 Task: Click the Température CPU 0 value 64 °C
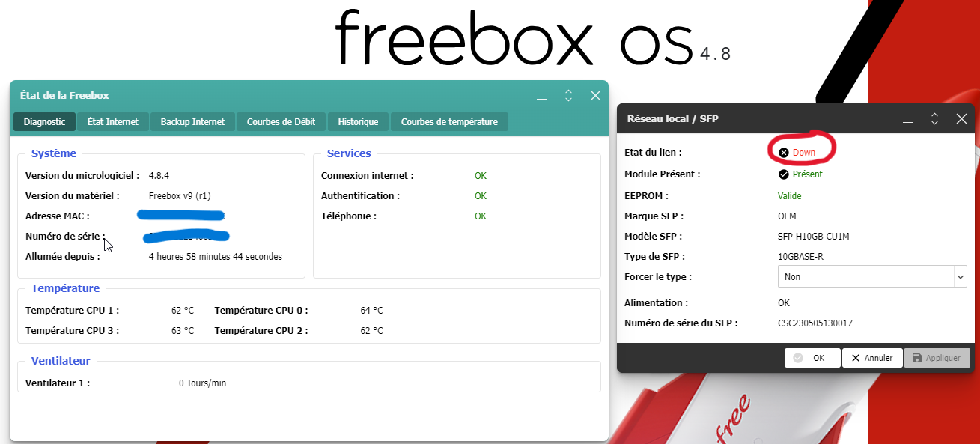click(371, 310)
